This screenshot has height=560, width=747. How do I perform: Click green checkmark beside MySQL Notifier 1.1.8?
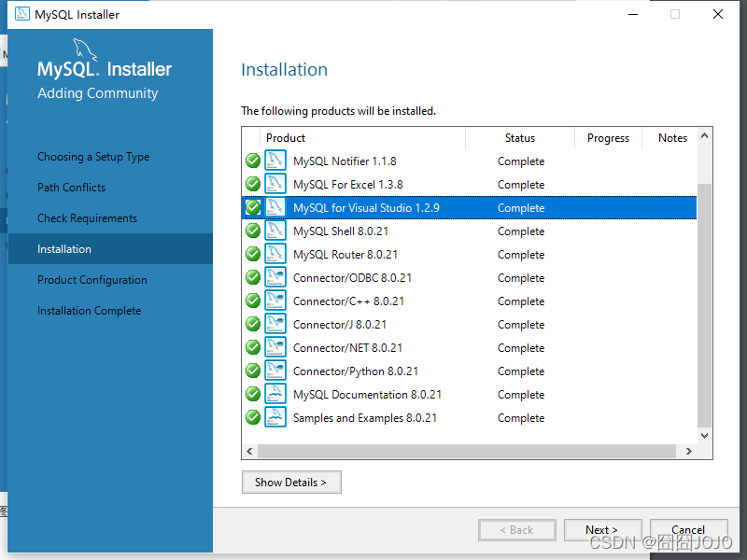(253, 161)
